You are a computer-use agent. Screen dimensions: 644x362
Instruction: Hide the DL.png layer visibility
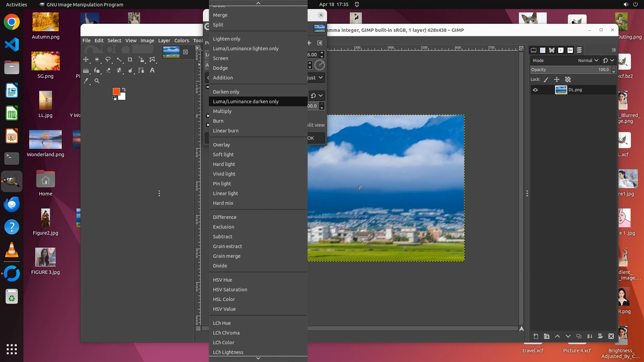point(535,90)
